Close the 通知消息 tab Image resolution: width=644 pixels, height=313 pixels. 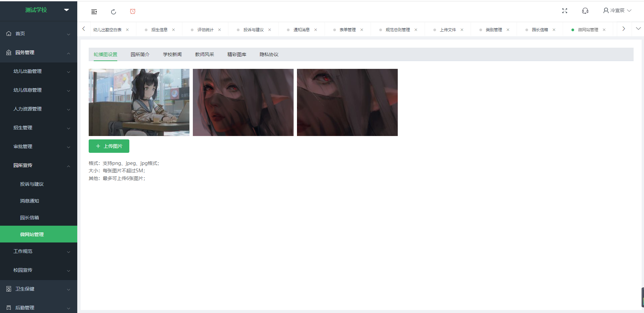pos(315,30)
